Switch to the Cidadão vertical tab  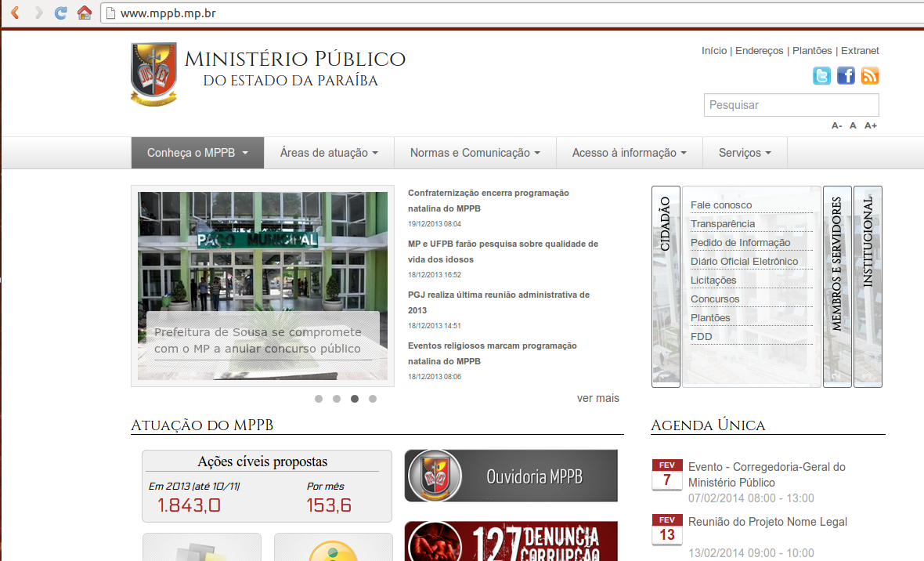click(x=666, y=287)
